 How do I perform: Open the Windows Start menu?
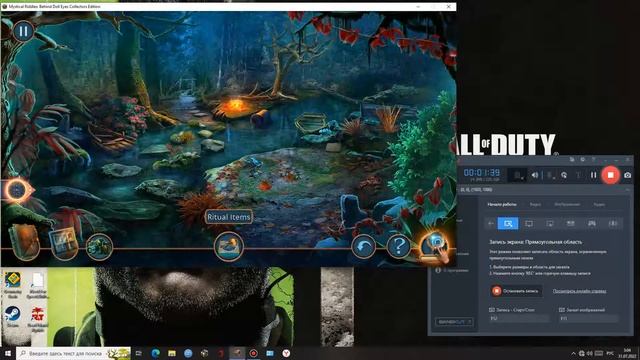7,353
